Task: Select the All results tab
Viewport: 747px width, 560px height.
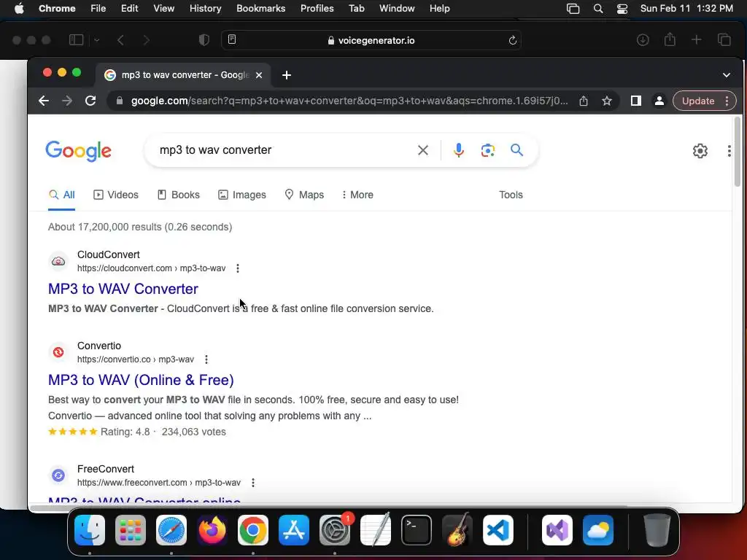Action: pyautogui.click(x=62, y=195)
